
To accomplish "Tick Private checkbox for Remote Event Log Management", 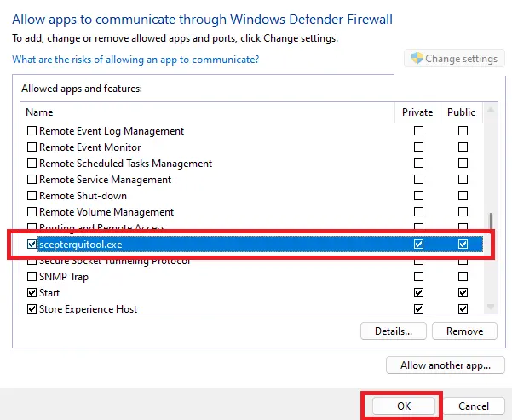I will click(x=418, y=131).
